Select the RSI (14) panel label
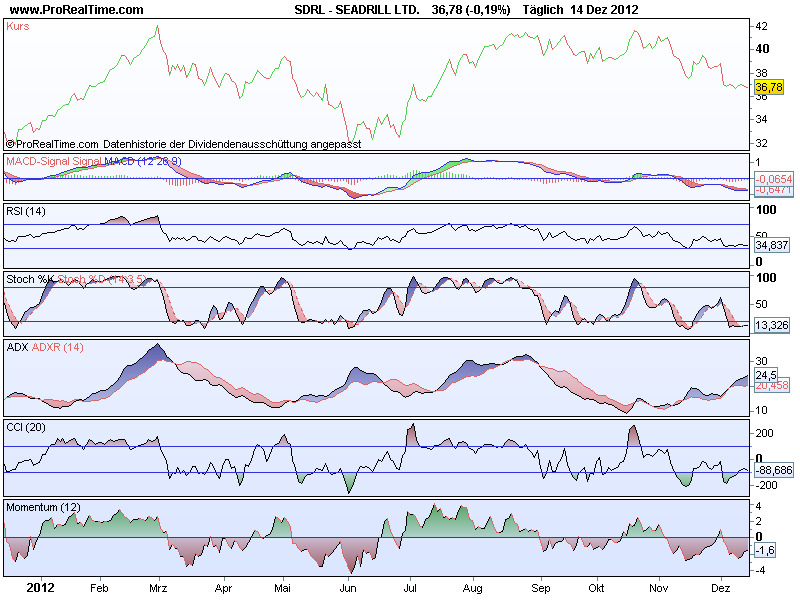 (x=26, y=211)
